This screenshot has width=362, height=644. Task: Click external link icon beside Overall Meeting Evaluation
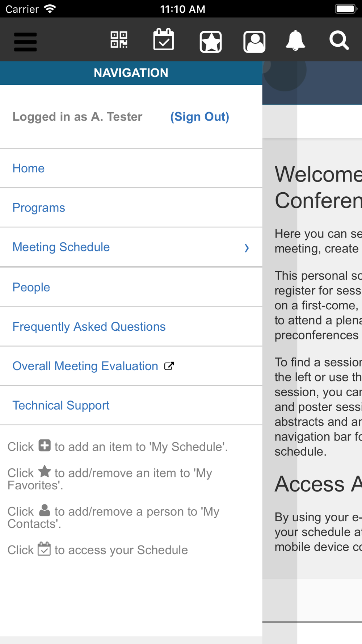click(169, 366)
